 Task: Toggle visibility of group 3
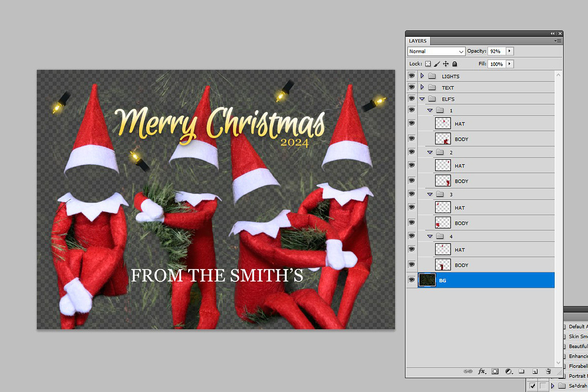pyautogui.click(x=412, y=195)
